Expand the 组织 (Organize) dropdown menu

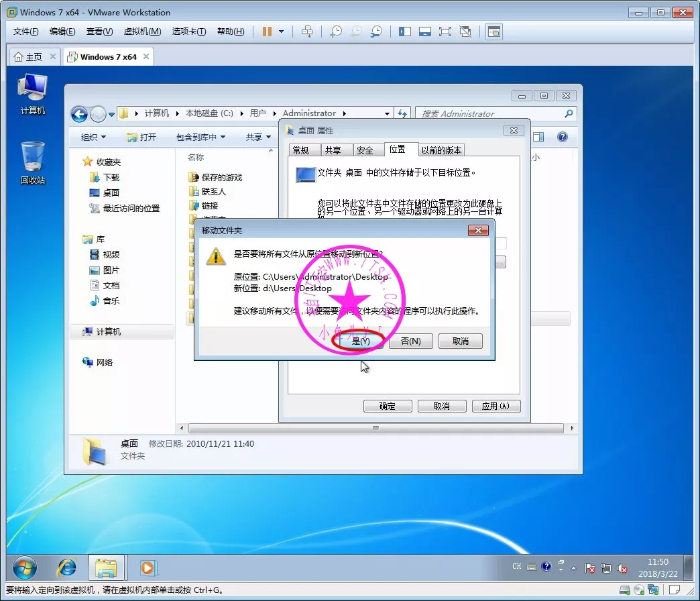tap(93, 137)
